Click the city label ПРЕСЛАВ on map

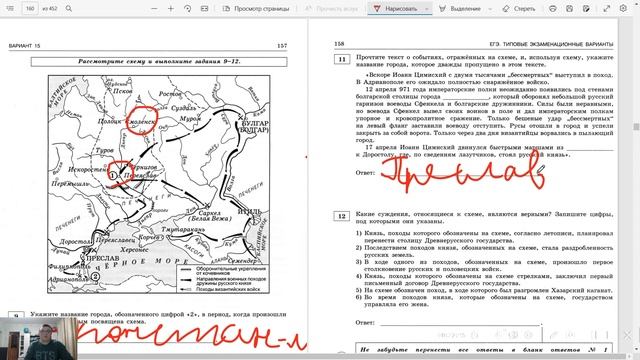point(103,258)
